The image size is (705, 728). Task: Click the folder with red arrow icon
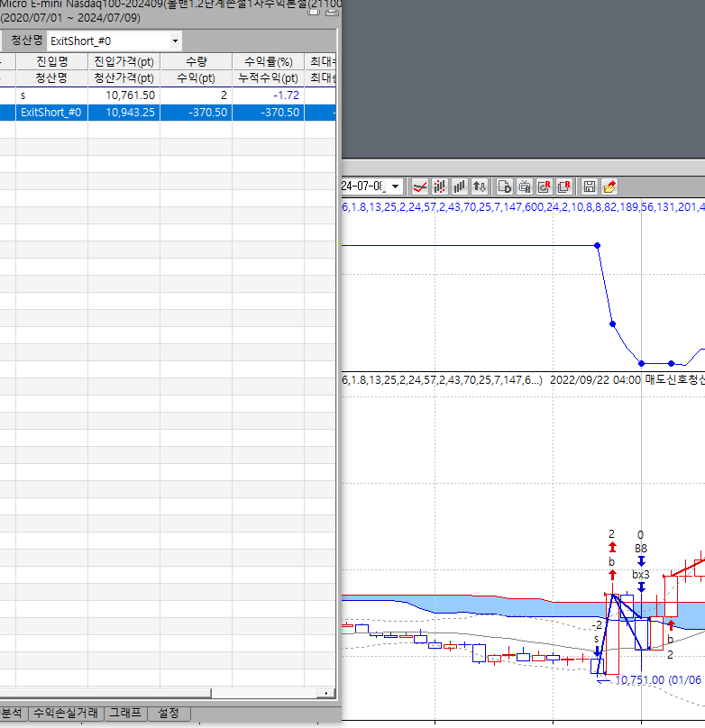coord(609,187)
